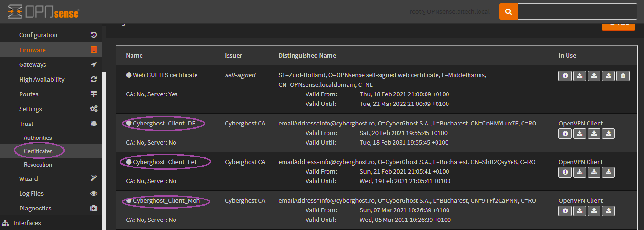Show info for Cyberghost_Client_Let certificate

(565, 172)
